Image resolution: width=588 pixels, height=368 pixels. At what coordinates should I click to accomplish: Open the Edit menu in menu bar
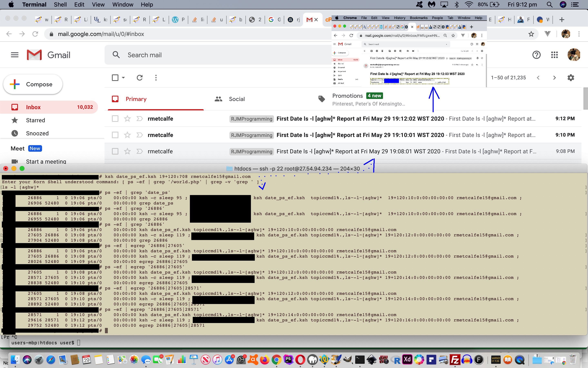pos(79,4)
